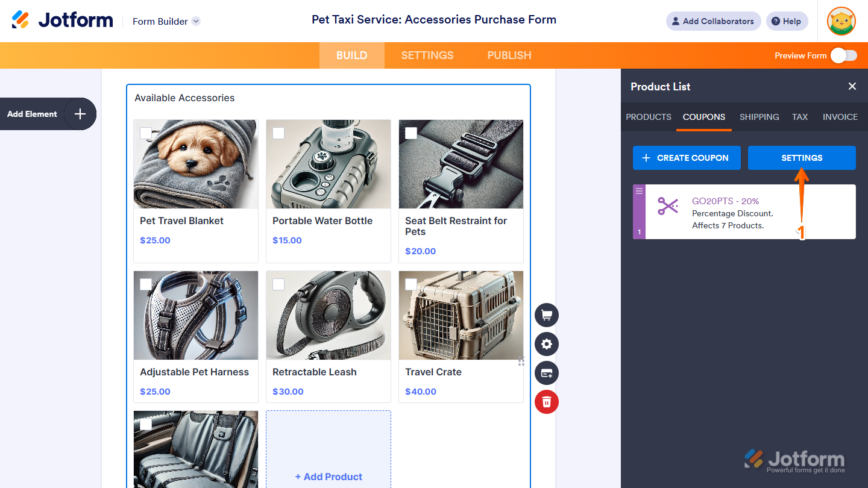Click the Create Coupon button
Image resolution: width=868 pixels, height=488 pixels.
point(687,158)
